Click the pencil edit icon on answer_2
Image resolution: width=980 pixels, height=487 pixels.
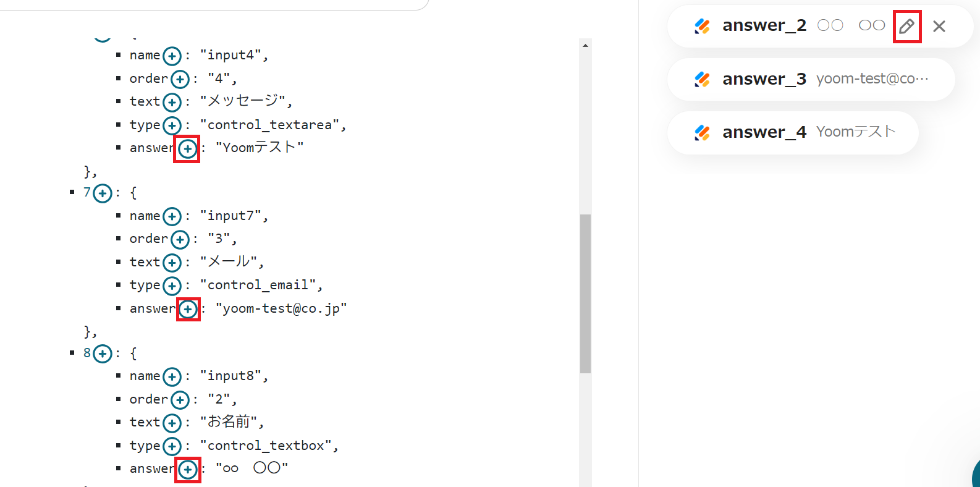pyautogui.click(x=906, y=27)
